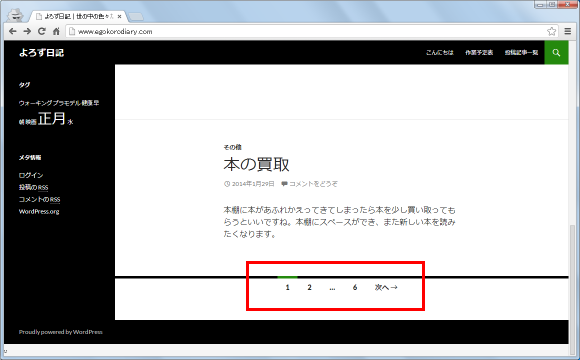Click the 2014年1月29日 post date
The width and height of the screenshot is (580, 360).
click(253, 184)
